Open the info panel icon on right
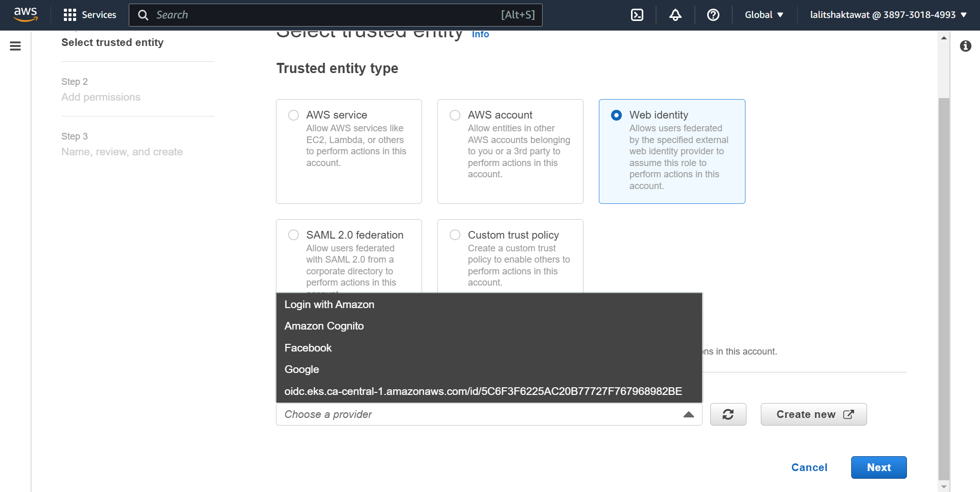The height and width of the screenshot is (492, 980). click(x=965, y=46)
